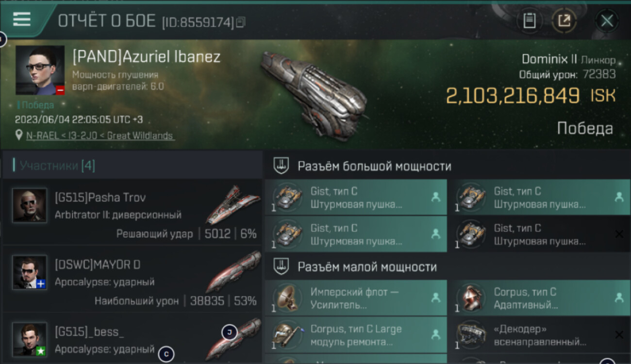Screen dimensions: 631x364
Task: Open the N-RAEL location link
Action: (x=100, y=136)
